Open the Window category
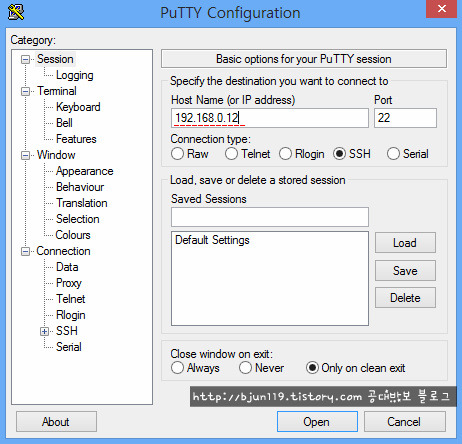Viewport: 462px width, 444px height. 56,155
